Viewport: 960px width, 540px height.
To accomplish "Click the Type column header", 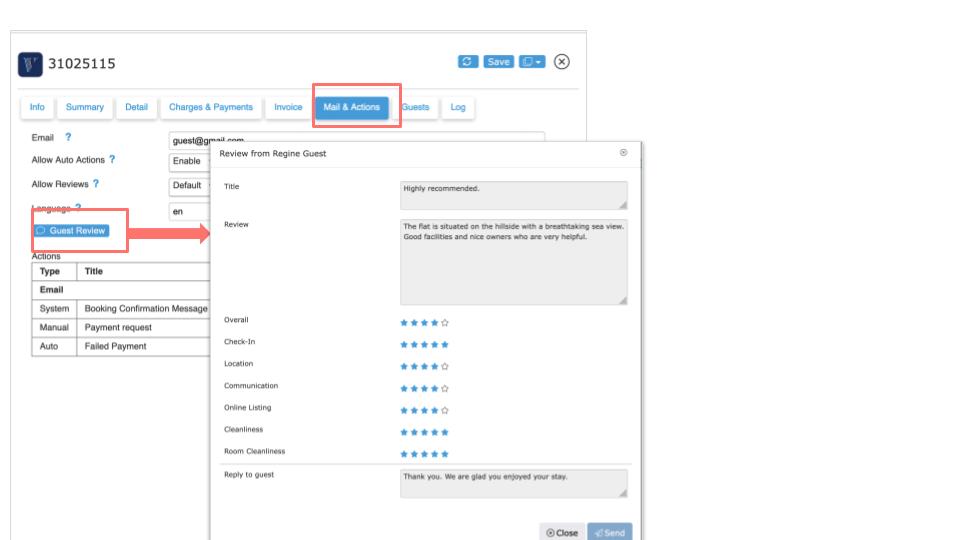I will (x=54, y=271).
